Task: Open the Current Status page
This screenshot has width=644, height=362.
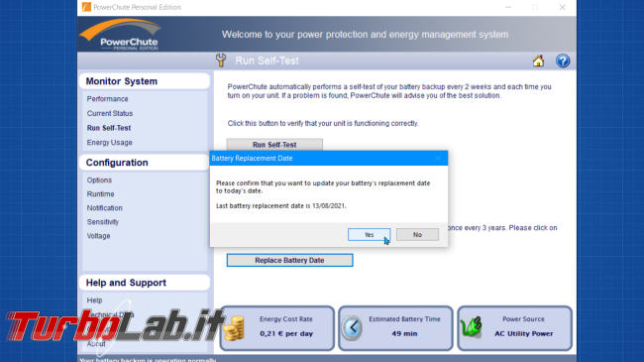Action: point(110,113)
